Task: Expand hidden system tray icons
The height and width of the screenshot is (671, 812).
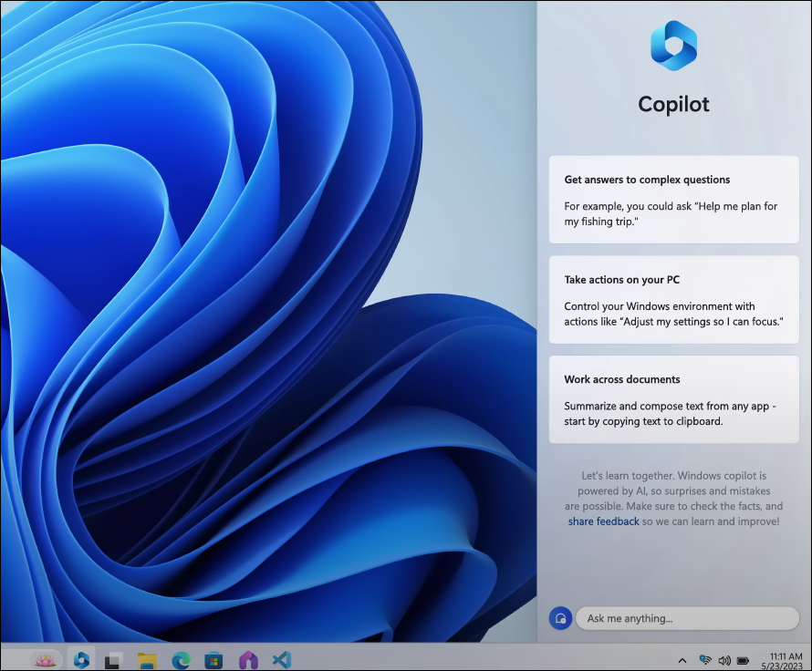Action: 682,659
